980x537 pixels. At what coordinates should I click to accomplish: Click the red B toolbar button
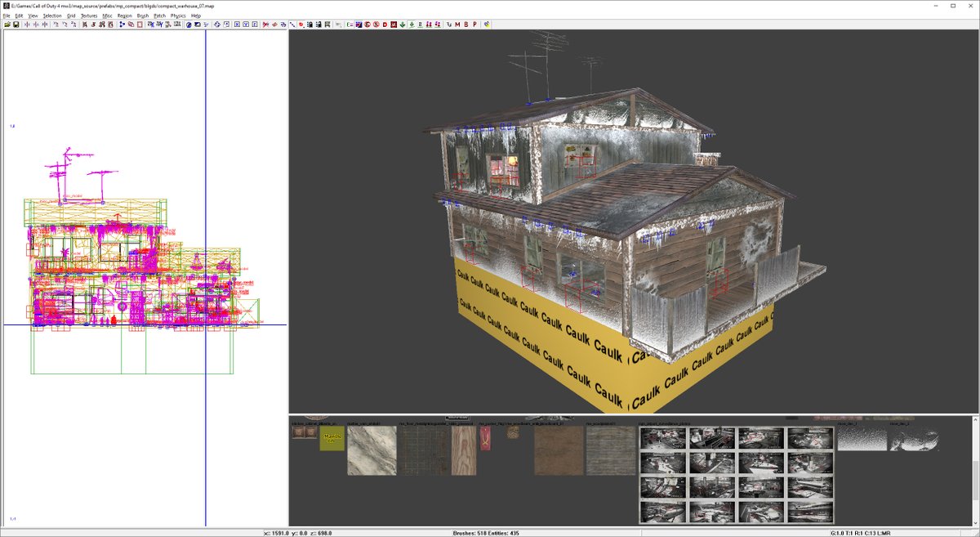[466, 25]
